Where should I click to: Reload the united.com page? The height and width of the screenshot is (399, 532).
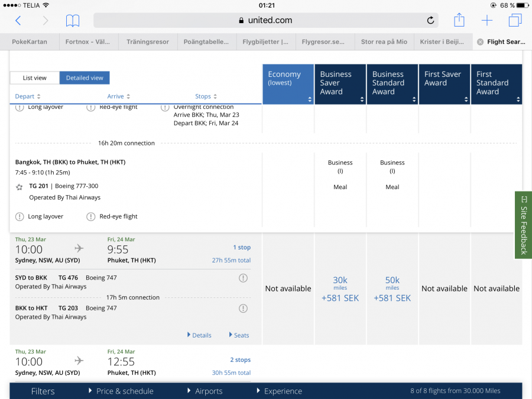pyautogui.click(x=430, y=20)
